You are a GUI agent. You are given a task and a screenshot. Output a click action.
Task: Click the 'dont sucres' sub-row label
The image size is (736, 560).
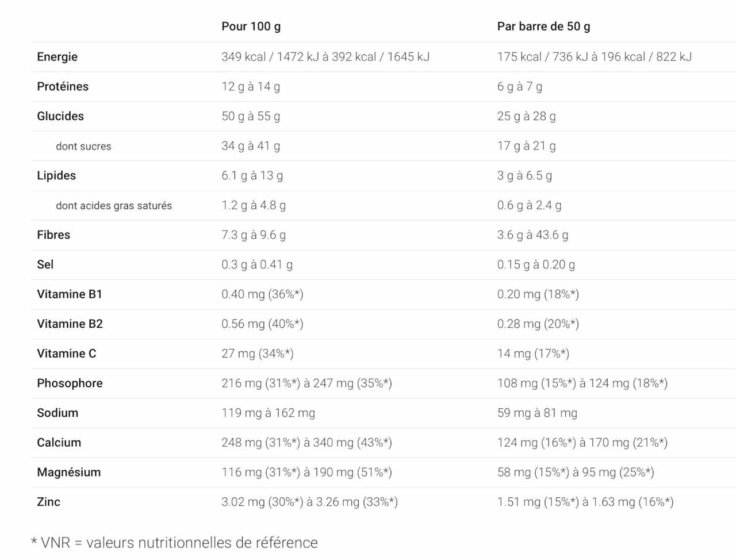coord(83,146)
